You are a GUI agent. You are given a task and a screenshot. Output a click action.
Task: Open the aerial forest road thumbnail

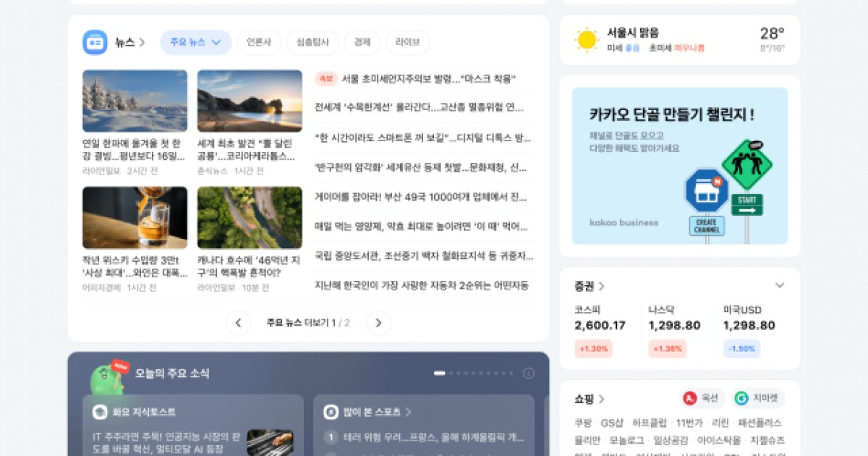(250, 218)
